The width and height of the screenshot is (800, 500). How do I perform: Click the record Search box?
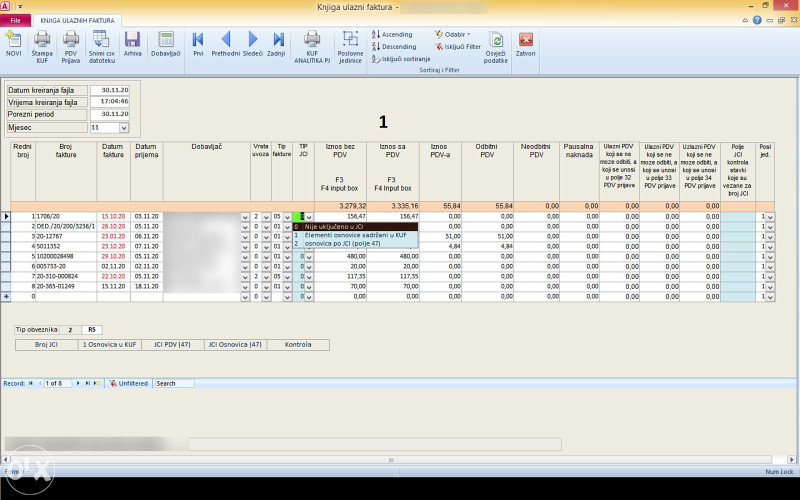click(x=174, y=383)
